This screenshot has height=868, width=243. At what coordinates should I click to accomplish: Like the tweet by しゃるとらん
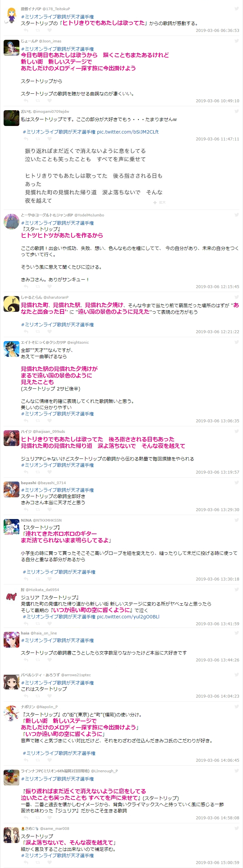coord(50,332)
